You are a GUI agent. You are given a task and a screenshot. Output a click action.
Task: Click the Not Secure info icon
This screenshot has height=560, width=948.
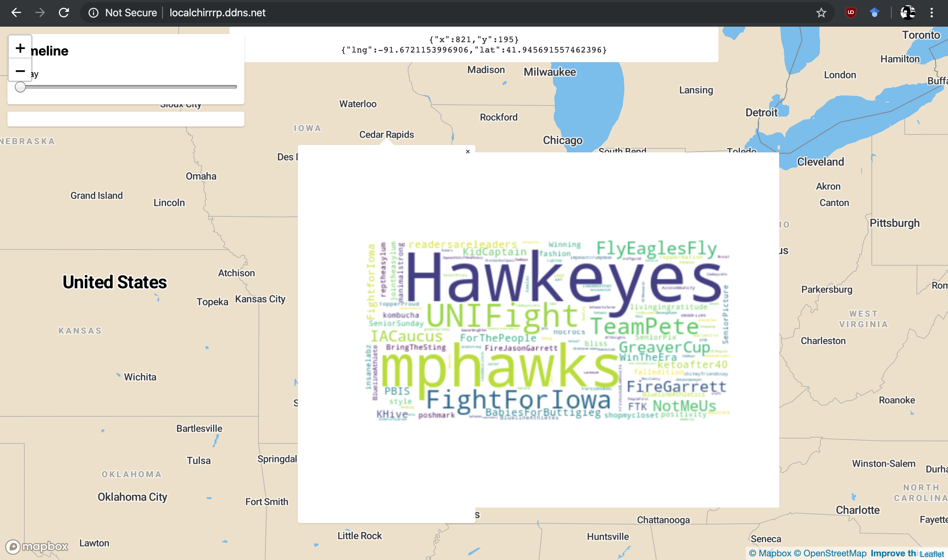[x=93, y=13]
